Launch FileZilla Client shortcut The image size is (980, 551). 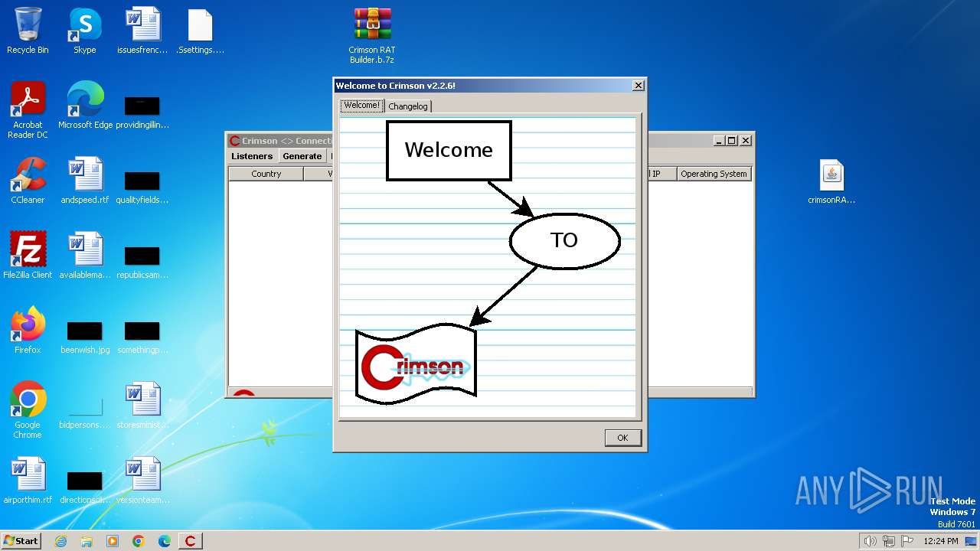coord(28,256)
